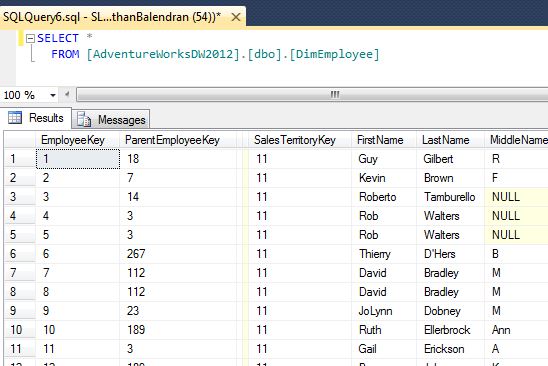Click the MiddleName cell R

tap(517, 159)
